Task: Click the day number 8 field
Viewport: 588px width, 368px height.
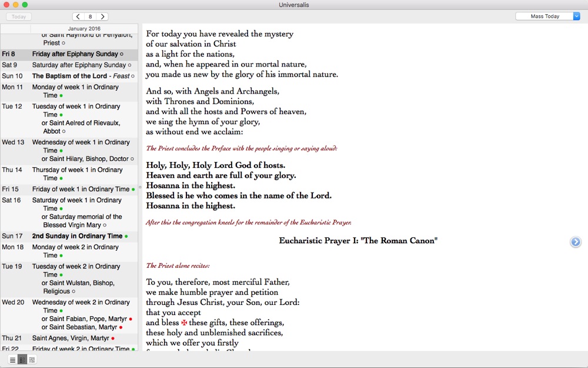Action: (90, 16)
